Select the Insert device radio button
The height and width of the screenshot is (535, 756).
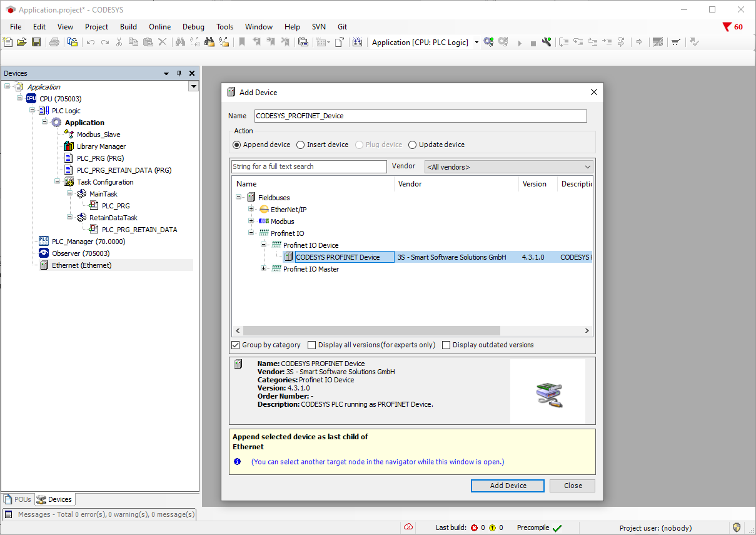coord(301,145)
